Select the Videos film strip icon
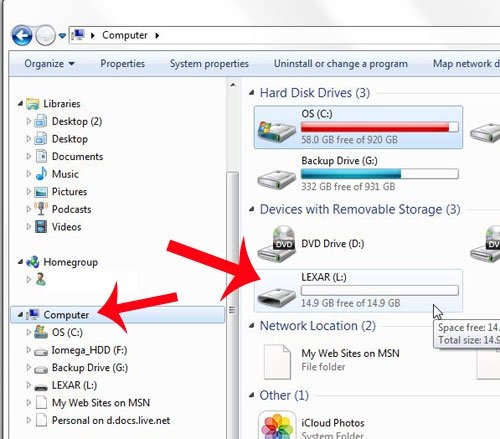The width and height of the screenshot is (500, 439). click(x=41, y=227)
